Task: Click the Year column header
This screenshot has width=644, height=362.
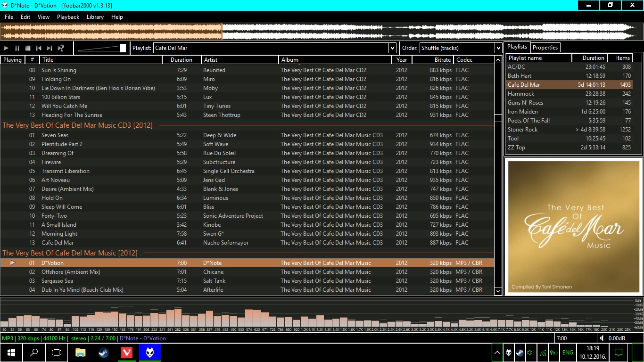Action: click(x=402, y=60)
